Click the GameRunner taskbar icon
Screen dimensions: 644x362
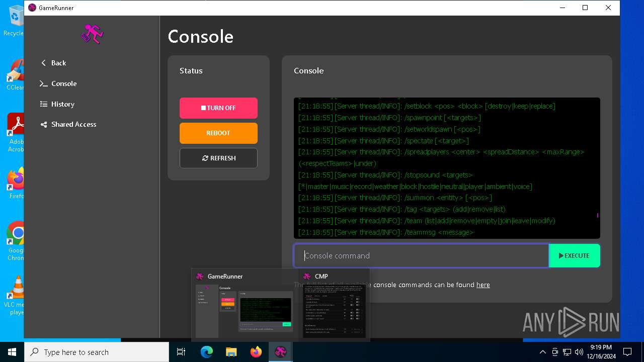click(x=281, y=352)
